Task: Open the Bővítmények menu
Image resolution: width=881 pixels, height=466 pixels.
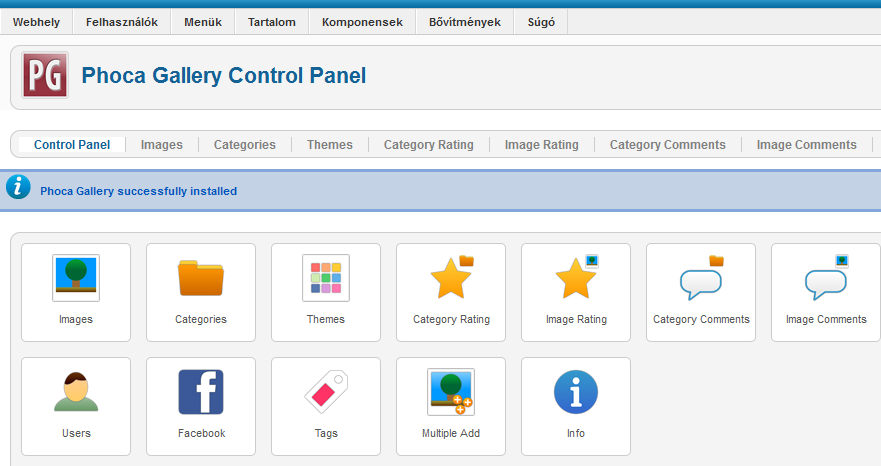Action: 465,22
